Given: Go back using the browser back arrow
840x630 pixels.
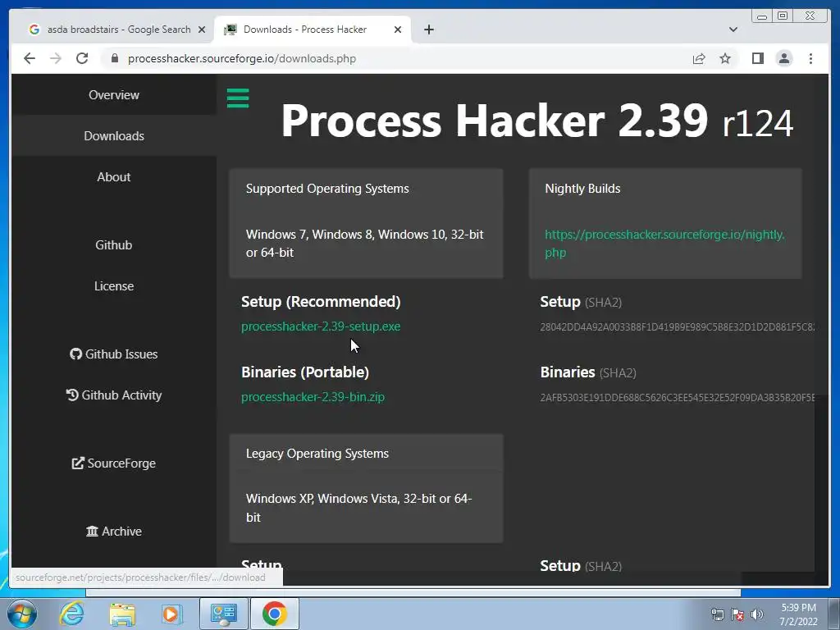Looking at the screenshot, I should click(30, 58).
